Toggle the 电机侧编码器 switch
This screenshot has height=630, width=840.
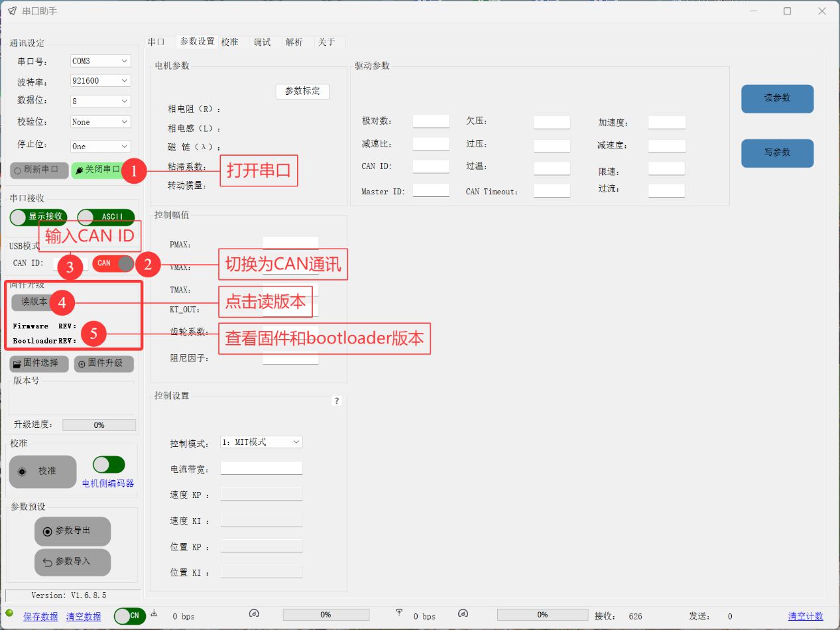tap(109, 465)
